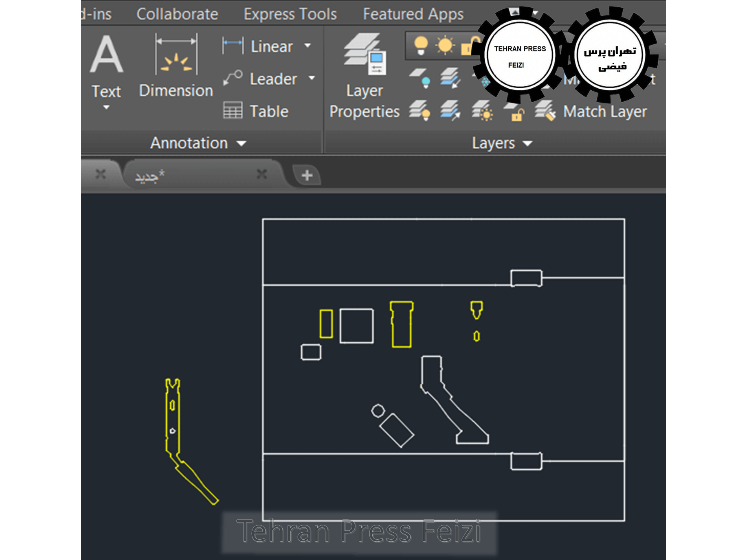Viewport: 747px width, 560px height.
Task: Select the yellow notched bar shape
Action: [x=402, y=324]
